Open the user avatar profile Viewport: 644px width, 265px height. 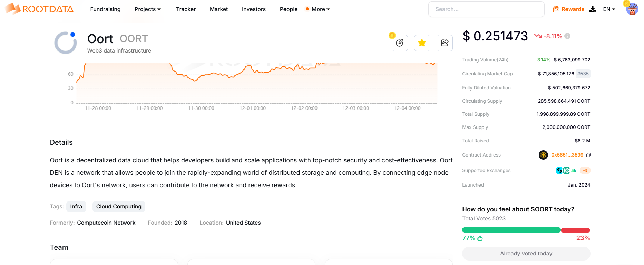pyautogui.click(x=632, y=9)
